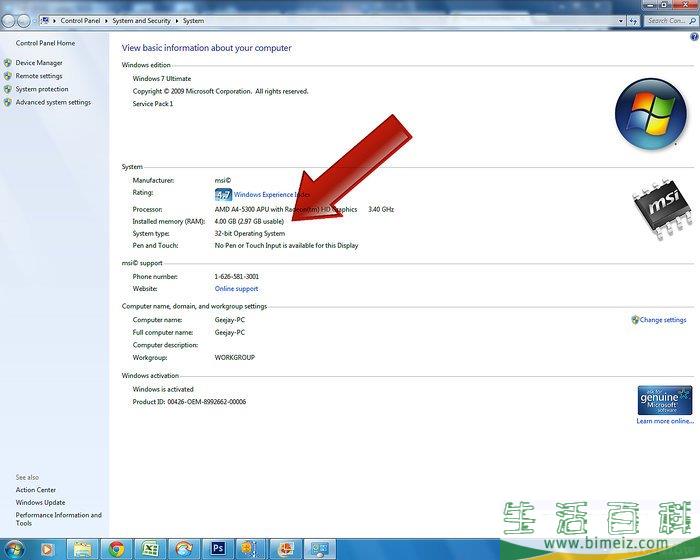Click the genuine Microsoft software badge
700x560 pixels.
[664, 400]
